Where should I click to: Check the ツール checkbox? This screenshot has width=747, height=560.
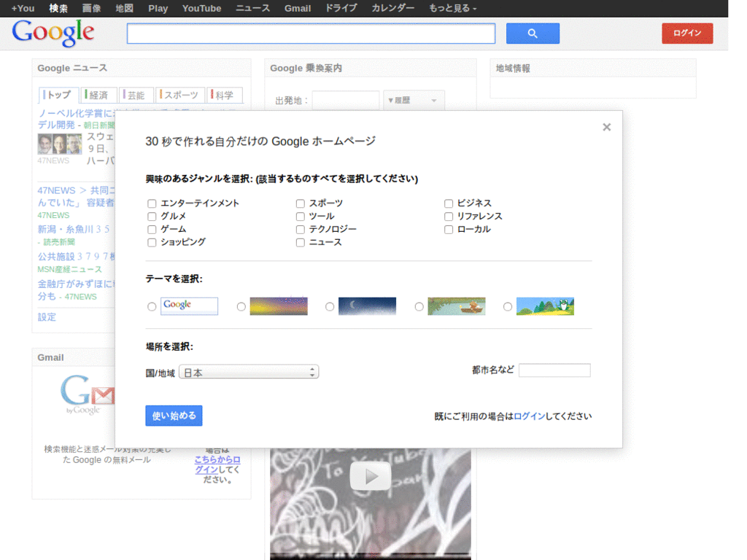point(300,216)
